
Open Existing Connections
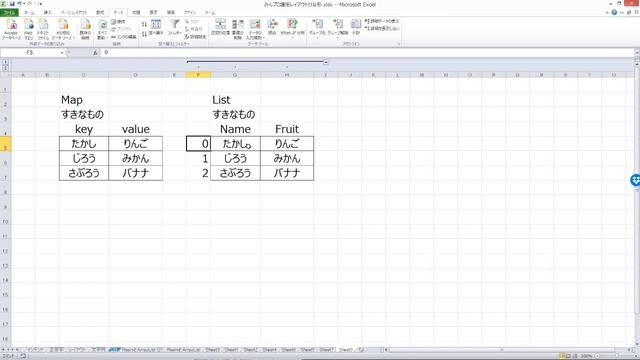(x=85, y=29)
